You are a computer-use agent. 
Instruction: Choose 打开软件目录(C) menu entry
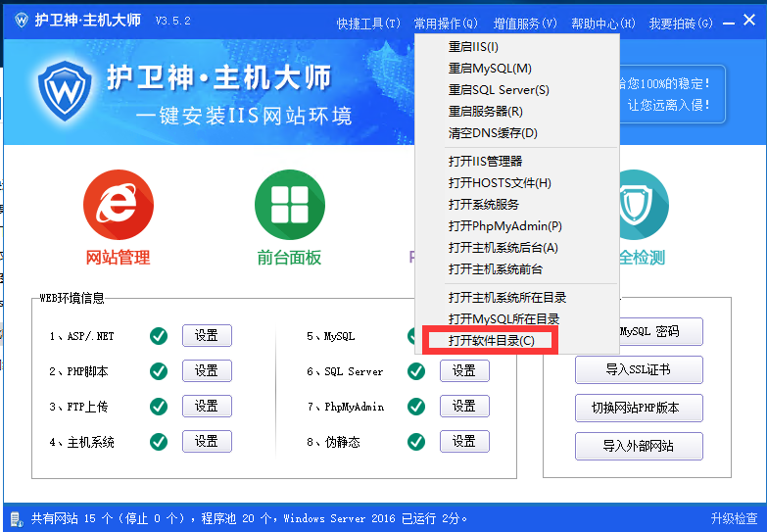(491, 341)
